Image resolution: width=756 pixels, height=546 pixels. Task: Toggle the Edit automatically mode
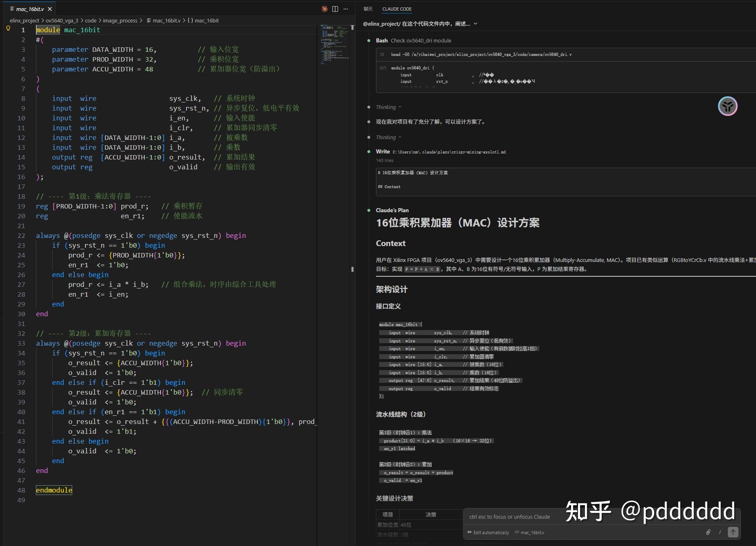tap(488, 533)
